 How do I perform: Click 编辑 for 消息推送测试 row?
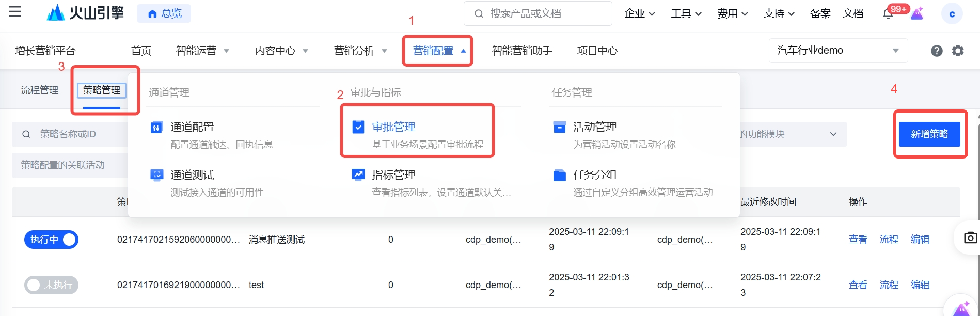click(920, 240)
